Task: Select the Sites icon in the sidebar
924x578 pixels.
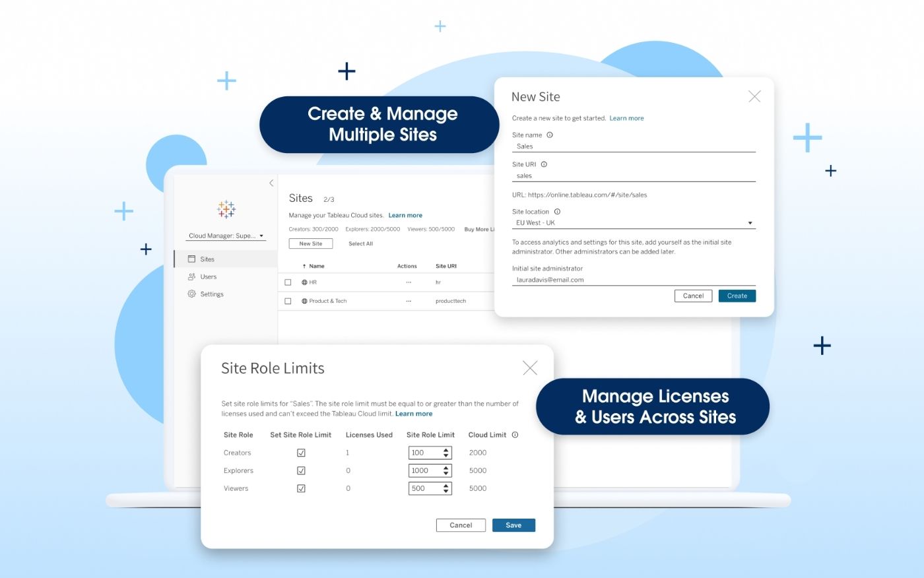Action: coord(192,259)
